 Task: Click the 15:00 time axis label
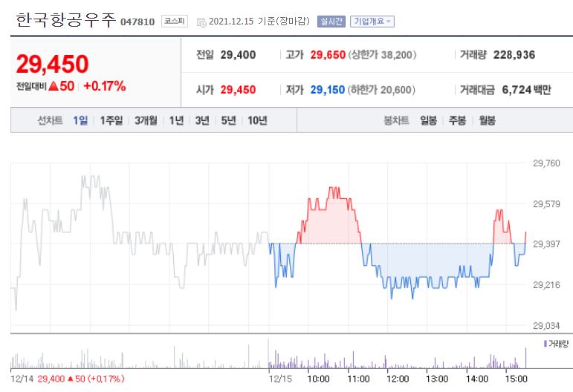(x=516, y=379)
